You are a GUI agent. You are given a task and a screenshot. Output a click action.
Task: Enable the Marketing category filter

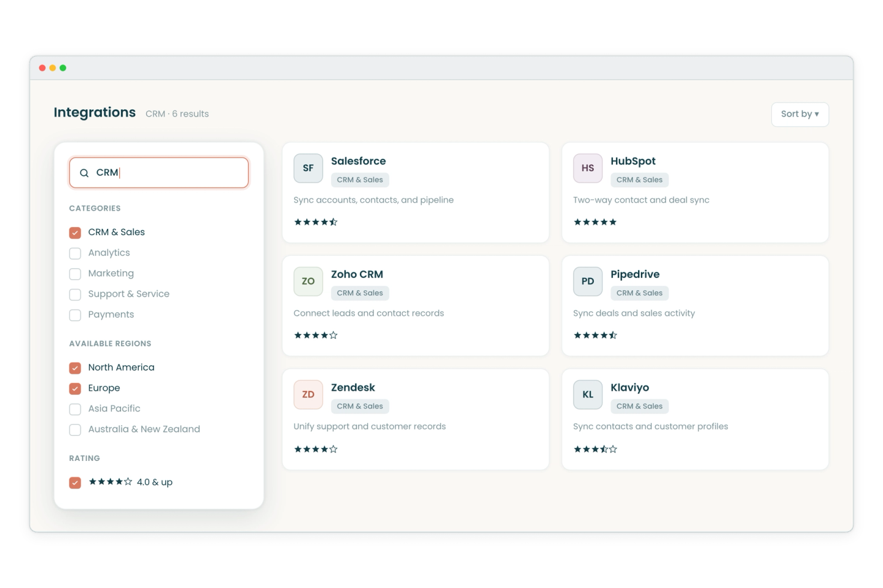tap(75, 274)
